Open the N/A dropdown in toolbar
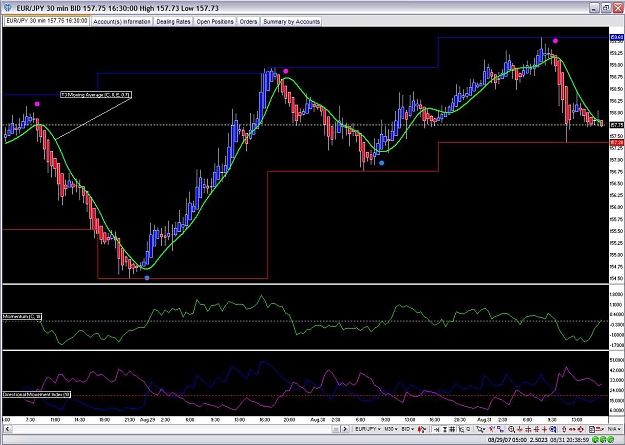Viewport: 625px width, 445px height. (x=614, y=429)
